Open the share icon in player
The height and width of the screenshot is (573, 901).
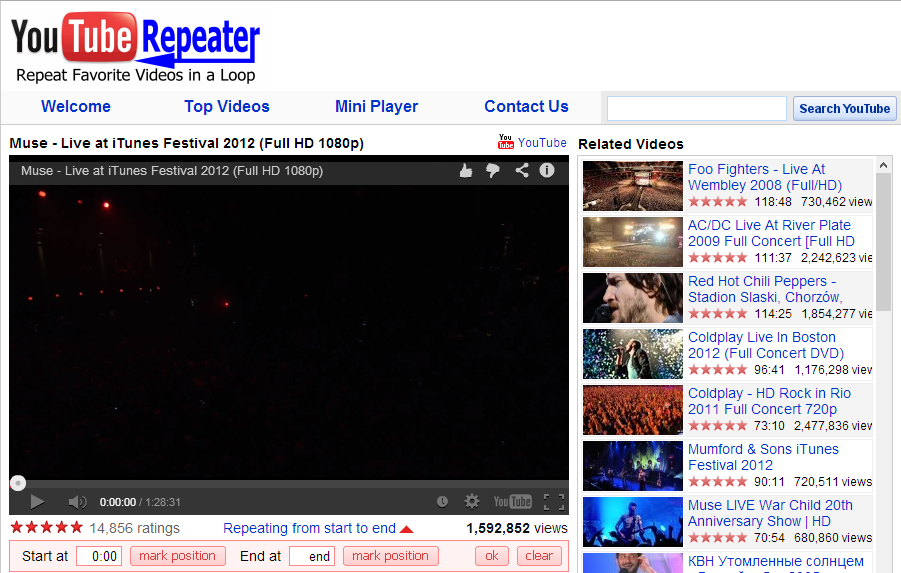coord(522,170)
